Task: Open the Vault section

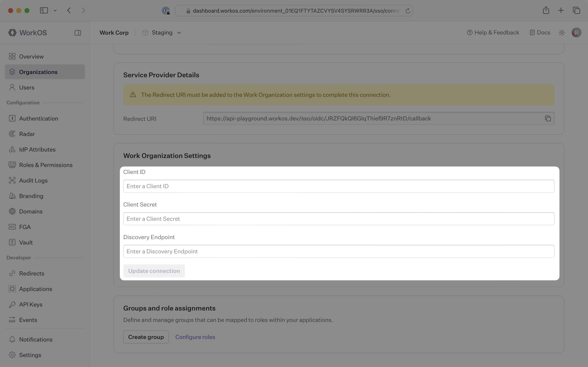Action: (x=26, y=242)
